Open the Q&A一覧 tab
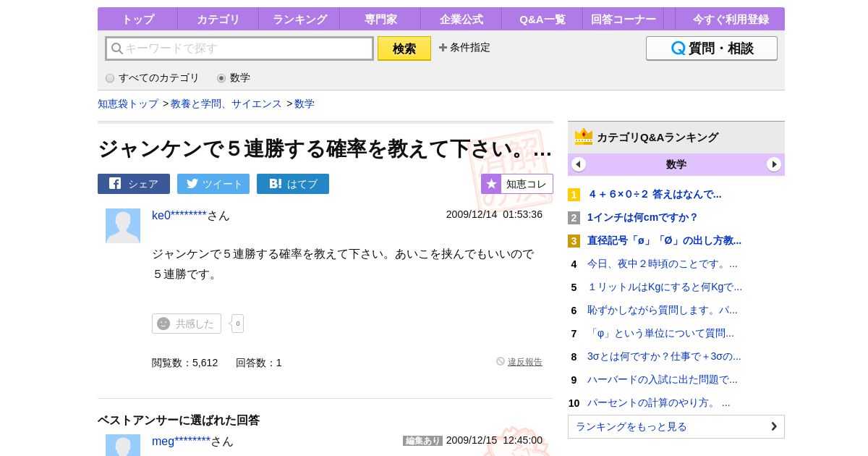 tap(542, 19)
